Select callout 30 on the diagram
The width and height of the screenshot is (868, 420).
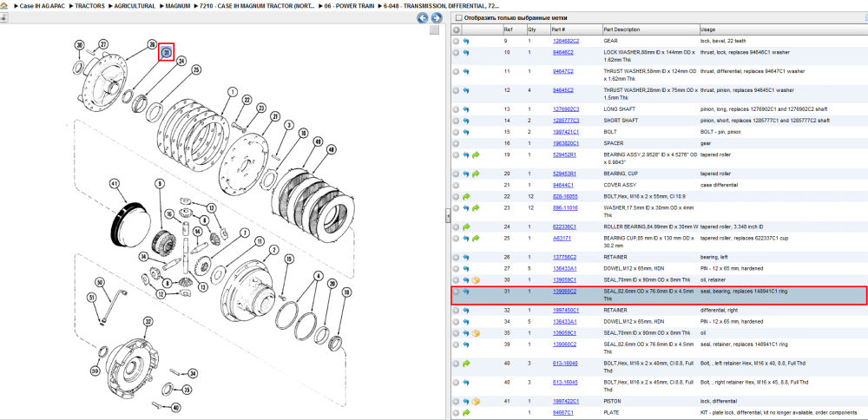coord(79,45)
